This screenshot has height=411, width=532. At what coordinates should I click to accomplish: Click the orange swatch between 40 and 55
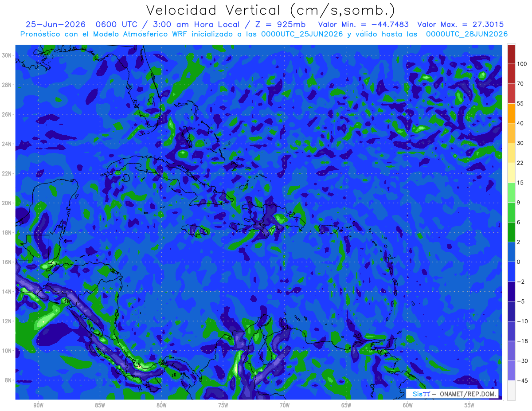point(511,113)
